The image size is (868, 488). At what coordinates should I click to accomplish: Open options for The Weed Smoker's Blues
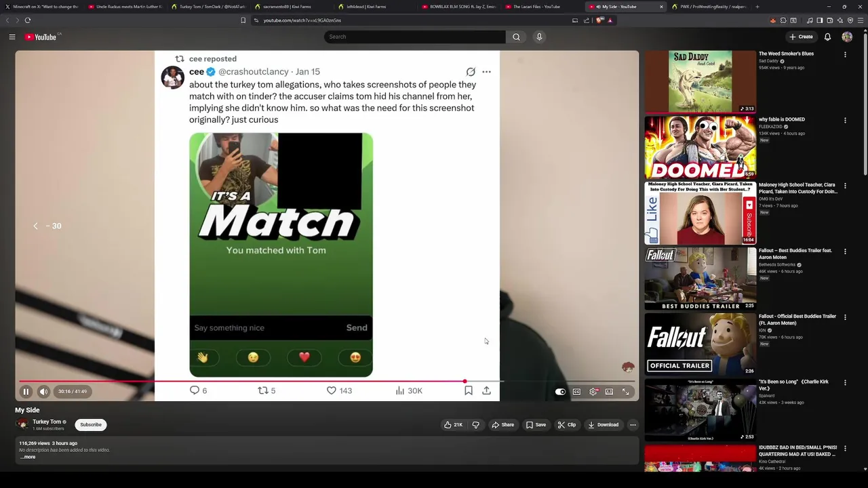pos(845,54)
